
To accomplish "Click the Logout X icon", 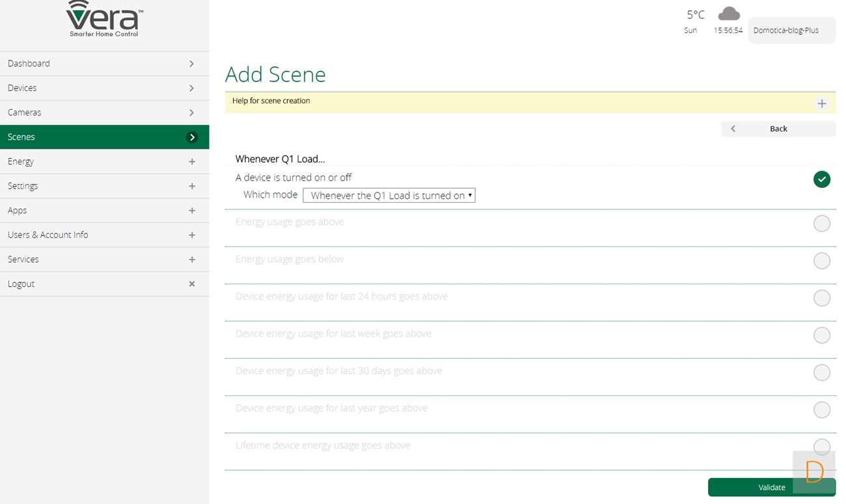I will (191, 284).
